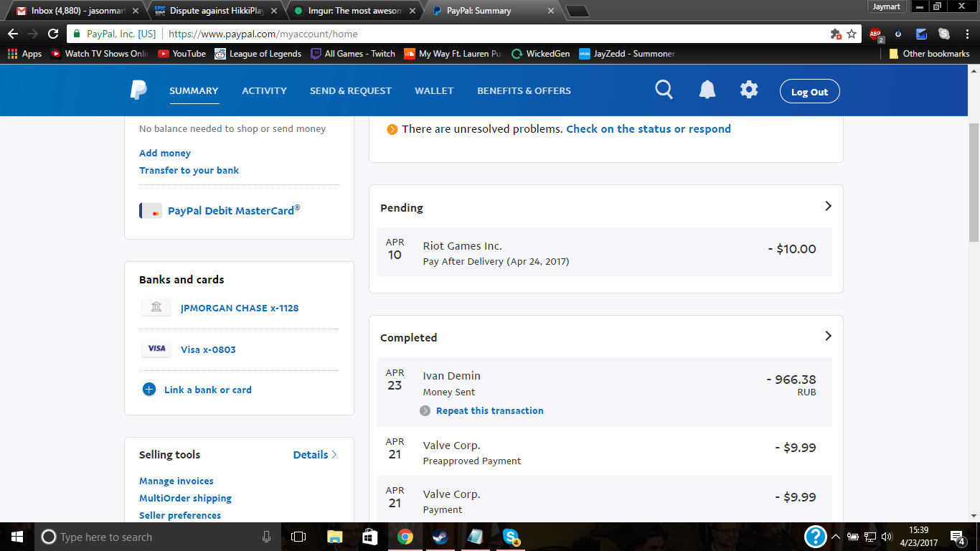
Task: Bookmark this page with the star icon
Action: 852,34
